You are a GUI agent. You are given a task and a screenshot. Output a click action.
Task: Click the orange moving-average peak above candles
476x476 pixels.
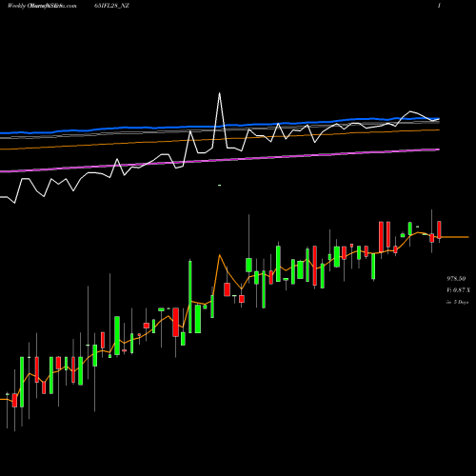tap(220, 255)
